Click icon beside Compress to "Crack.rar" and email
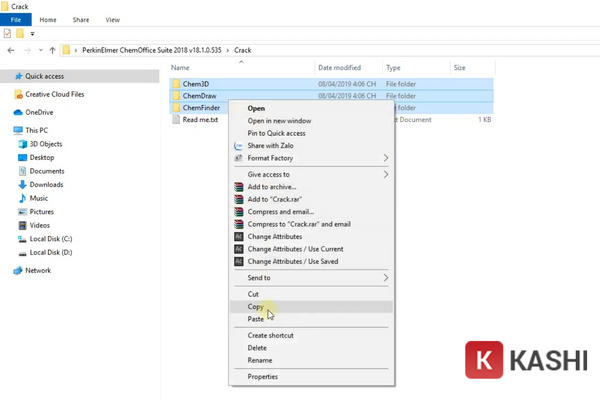The image size is (600, 400). coord(239,224)
